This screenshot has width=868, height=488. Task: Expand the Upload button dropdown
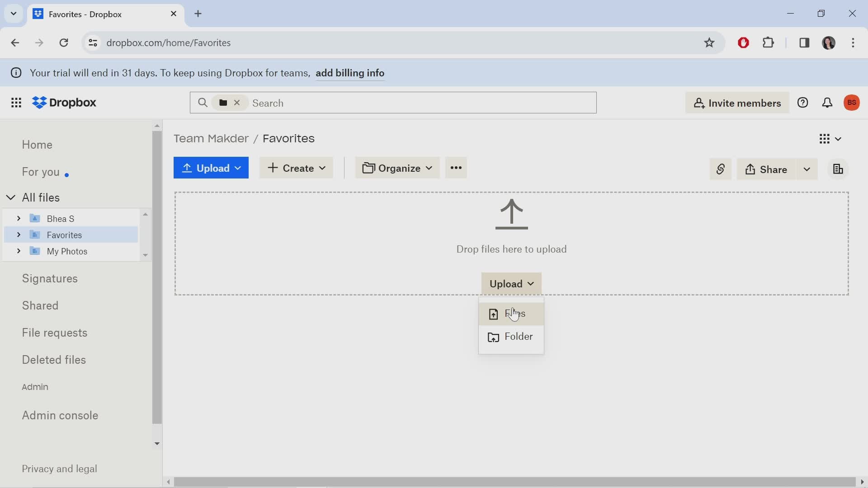[x=238, y=168]
